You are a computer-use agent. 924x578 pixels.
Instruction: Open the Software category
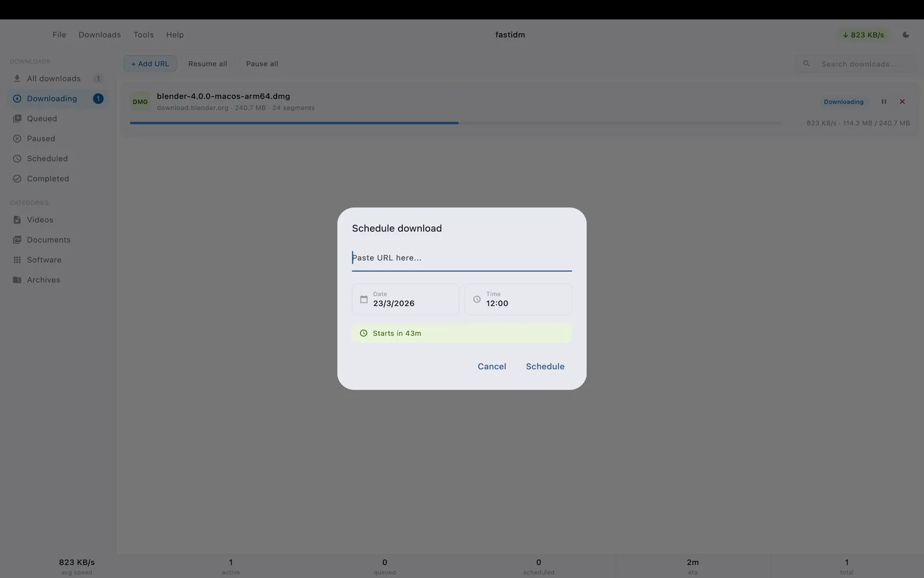[x=57, y=260]
